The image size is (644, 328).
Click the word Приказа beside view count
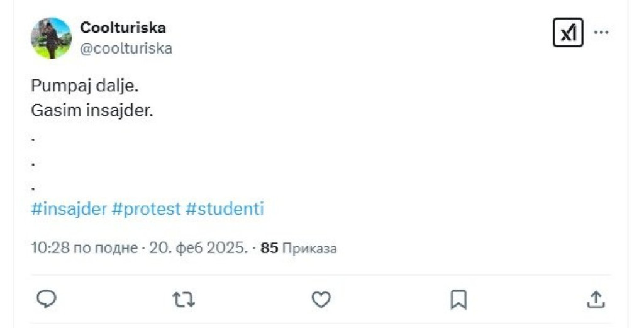(x=309, y=249)
